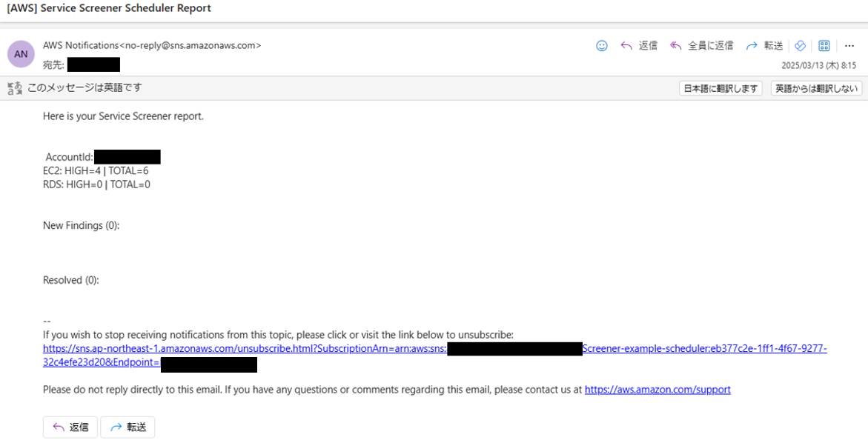Click the reply arrow icon in header
The image size is (868, 443).
[x=626, y=46]
